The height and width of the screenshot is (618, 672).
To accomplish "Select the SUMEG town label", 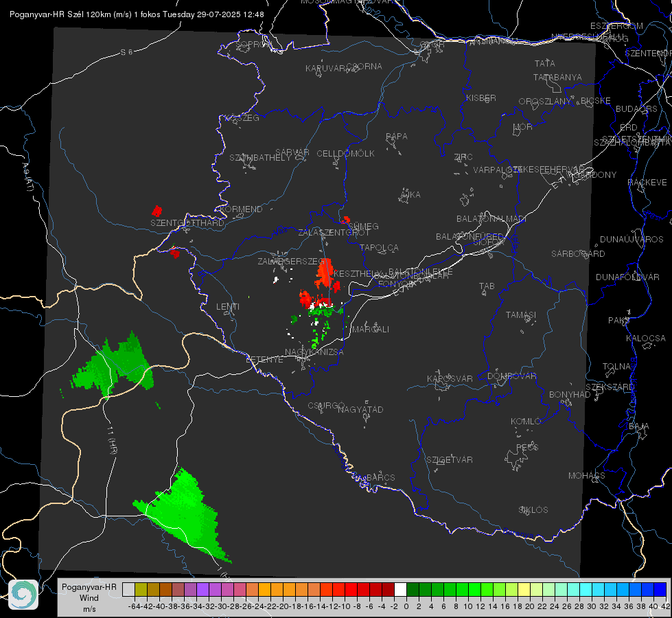I will (363, 227).
